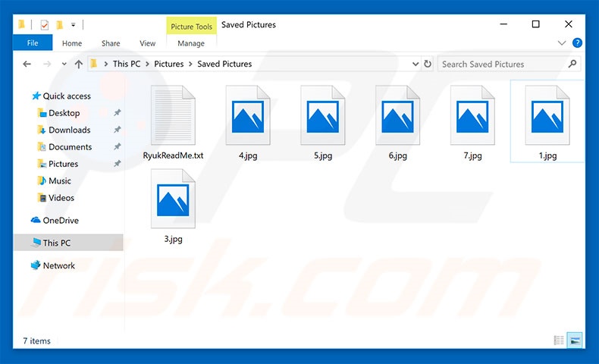The image size is (599, 364).
Task: Click the Forward navigation arrow
Action: [47, 64]
